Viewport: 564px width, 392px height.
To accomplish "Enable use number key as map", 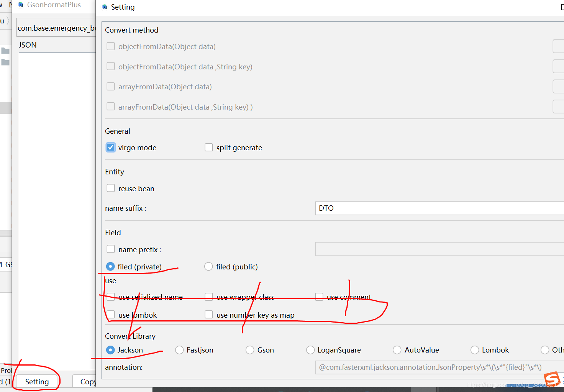I will click(209, 314).
